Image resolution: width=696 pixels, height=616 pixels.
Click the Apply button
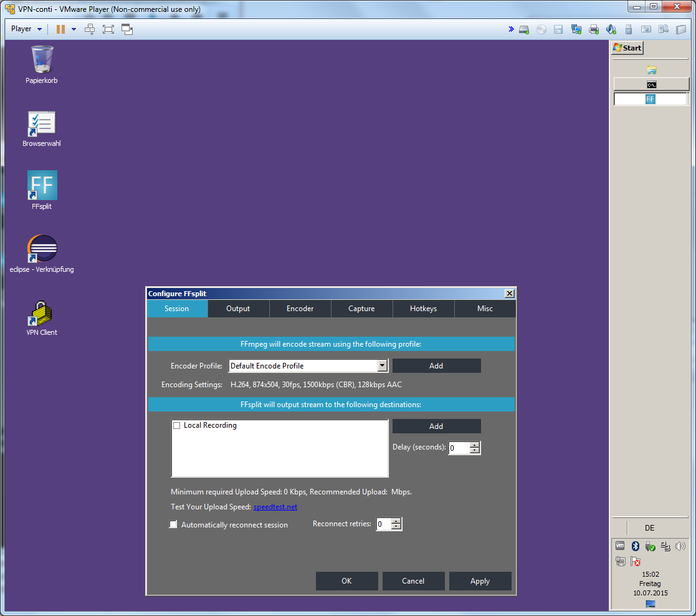click(480, 581)
